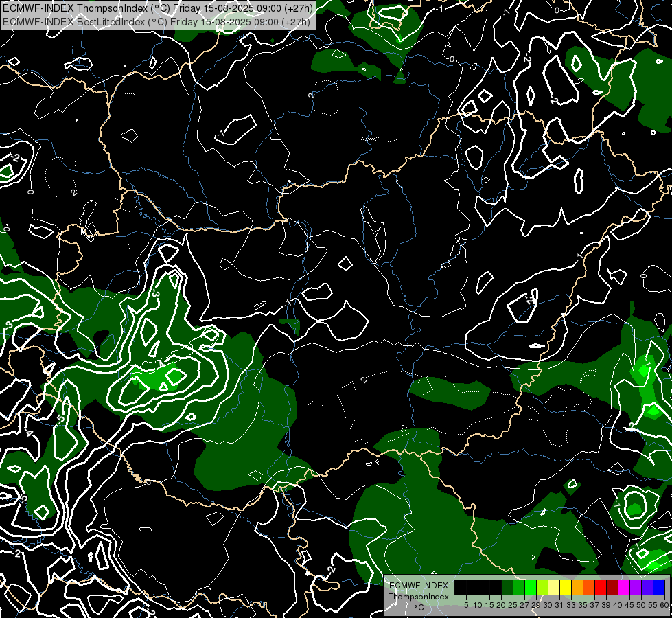
Task: Click the legend tick value 60
Action: pos(664,605)
